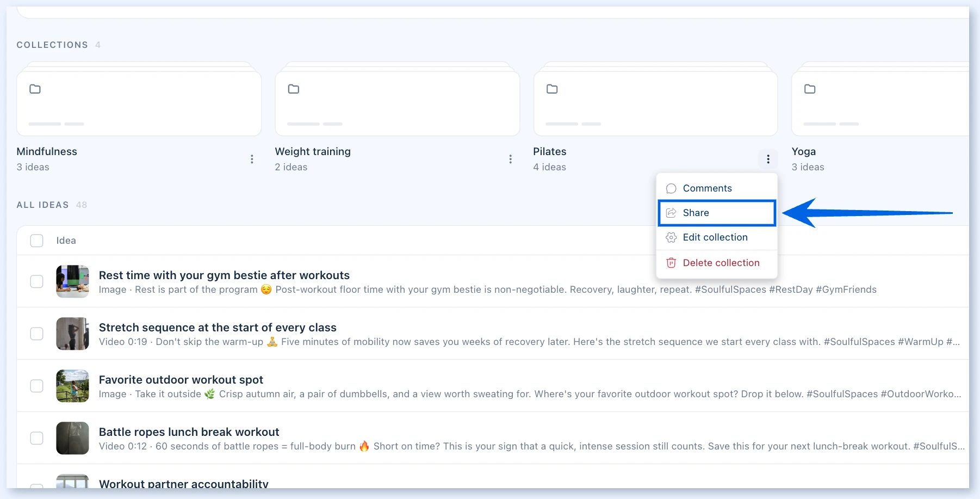Choose Edit collection in the menu

pos(717,237)
